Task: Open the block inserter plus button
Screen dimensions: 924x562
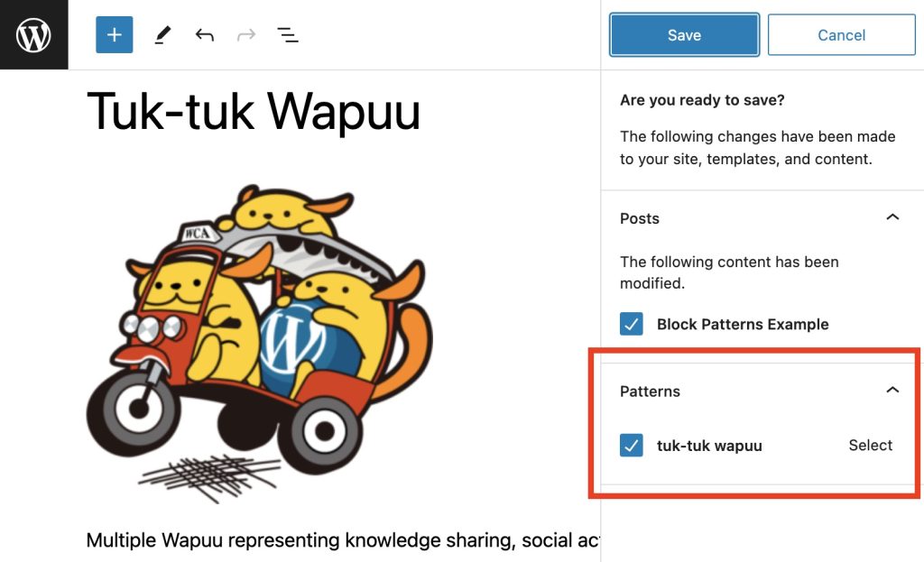Action: (x=115, y=35)
